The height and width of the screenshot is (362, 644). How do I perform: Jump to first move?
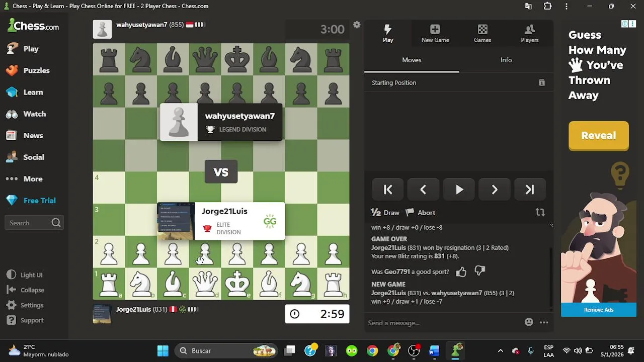pyautogui.click(x=388, y=190)
